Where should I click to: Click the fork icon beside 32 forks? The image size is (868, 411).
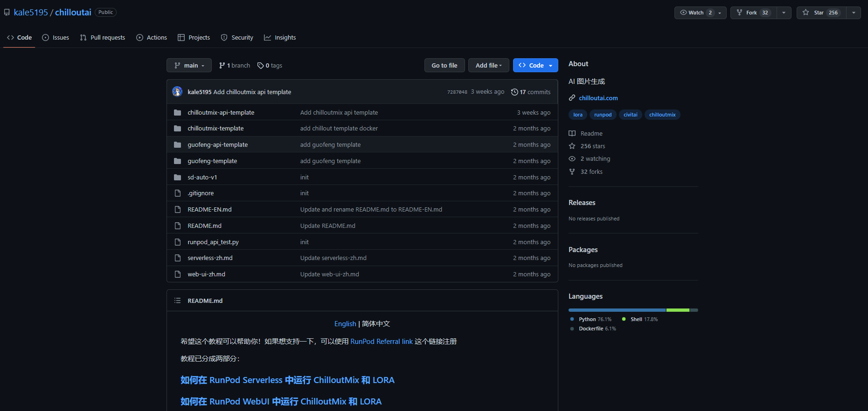[572, 171]
